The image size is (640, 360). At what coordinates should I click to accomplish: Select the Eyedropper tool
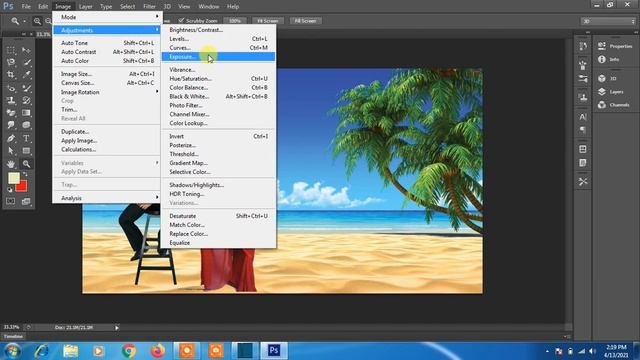(26, 75)
